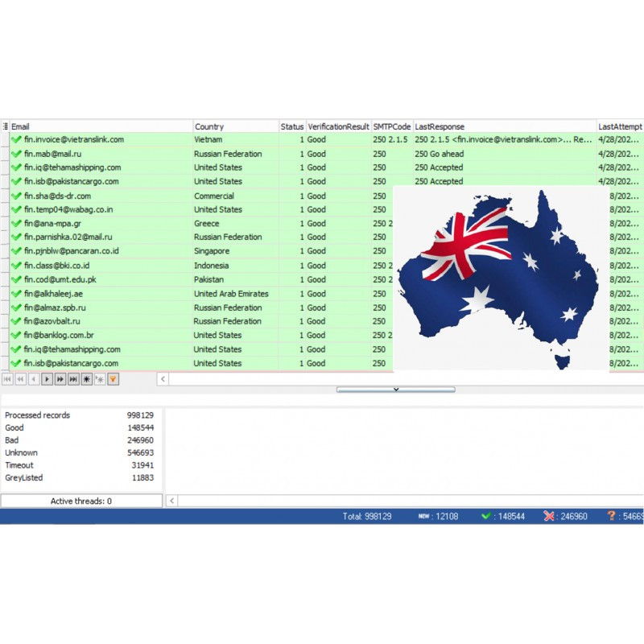
Task: Click the bookmark asterisk navigator button
Action: [86, 378]
